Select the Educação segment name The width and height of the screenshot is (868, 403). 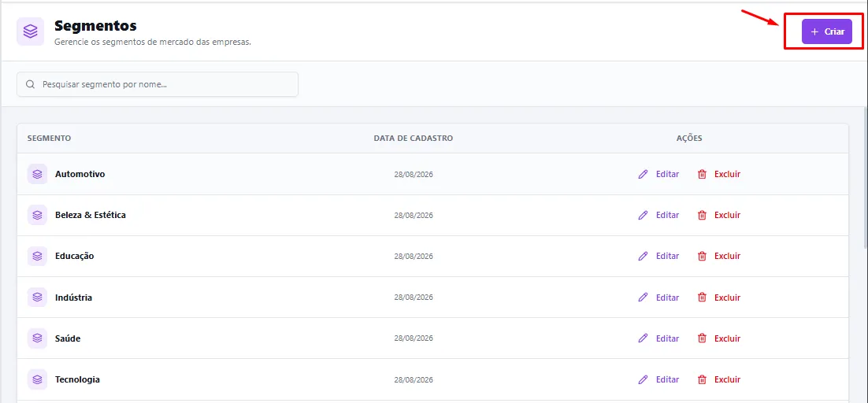click(x=75, y=256)
